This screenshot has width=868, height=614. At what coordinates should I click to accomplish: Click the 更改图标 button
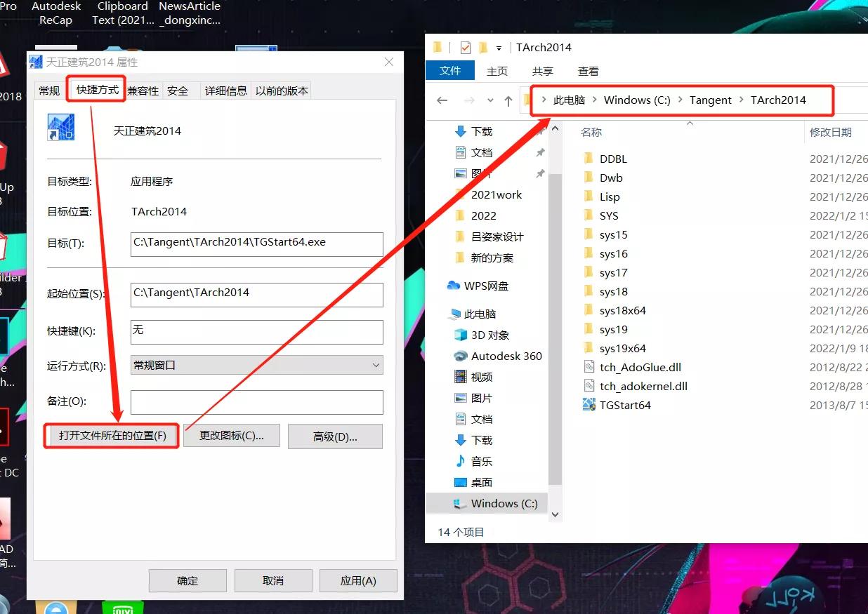point(232,435)
